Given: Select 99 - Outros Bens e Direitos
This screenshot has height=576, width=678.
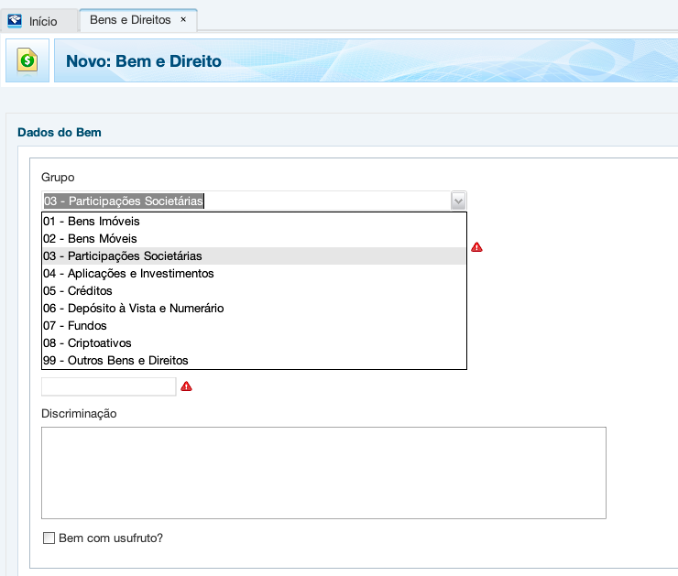Looking at the screenshot, I should tap(115, 360).
